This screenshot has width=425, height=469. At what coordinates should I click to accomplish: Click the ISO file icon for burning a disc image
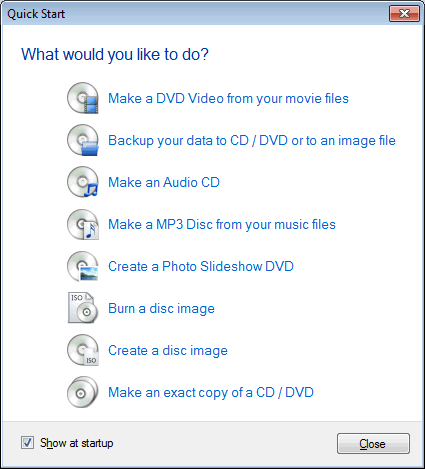83,308
